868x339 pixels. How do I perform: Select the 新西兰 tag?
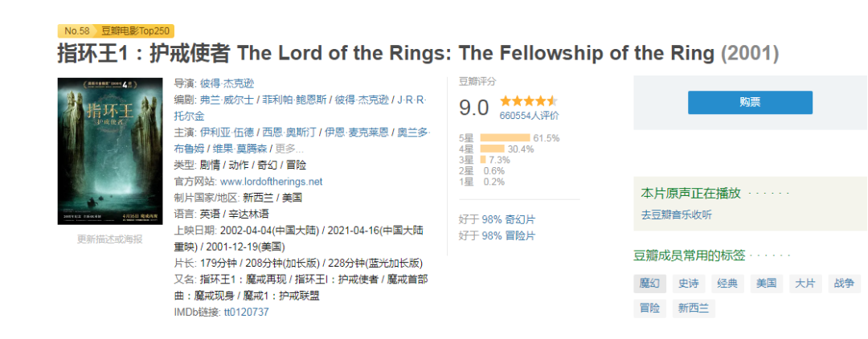tap(693, 308)
